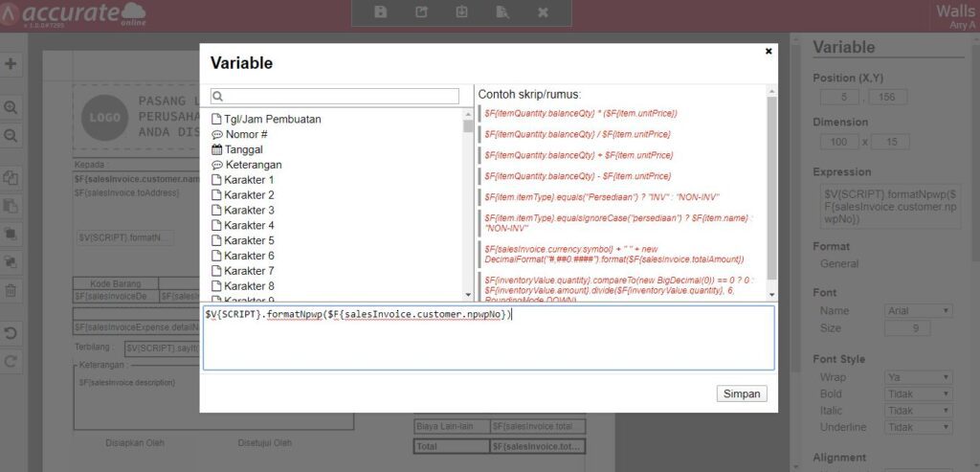Click the plus add-element icon in left sidebar
980x472 pixels.
click(11, 64)
